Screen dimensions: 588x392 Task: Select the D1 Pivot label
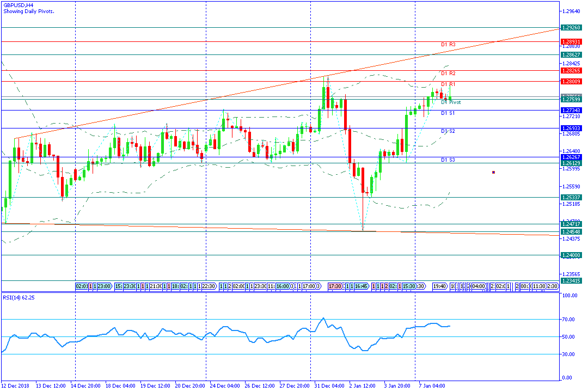point(451,102)
